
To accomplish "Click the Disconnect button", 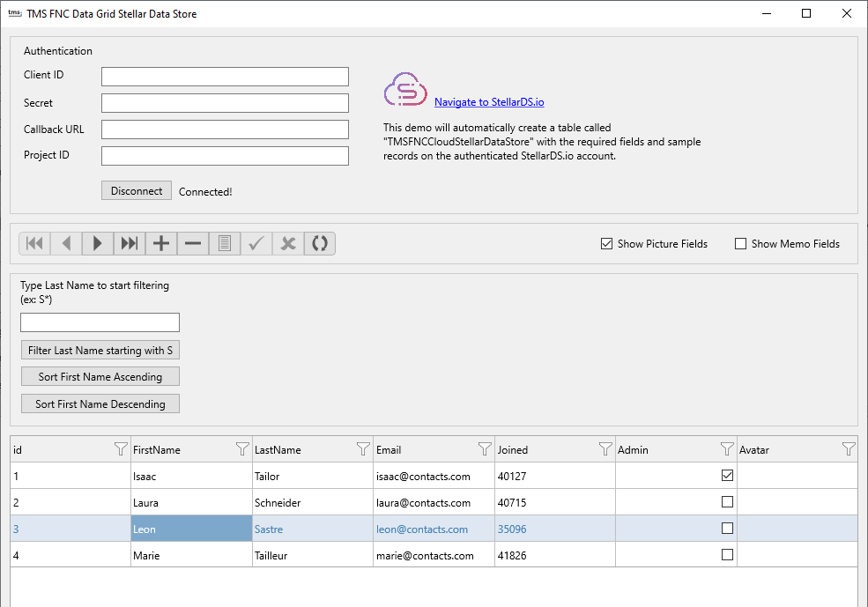I will [137, 191].
